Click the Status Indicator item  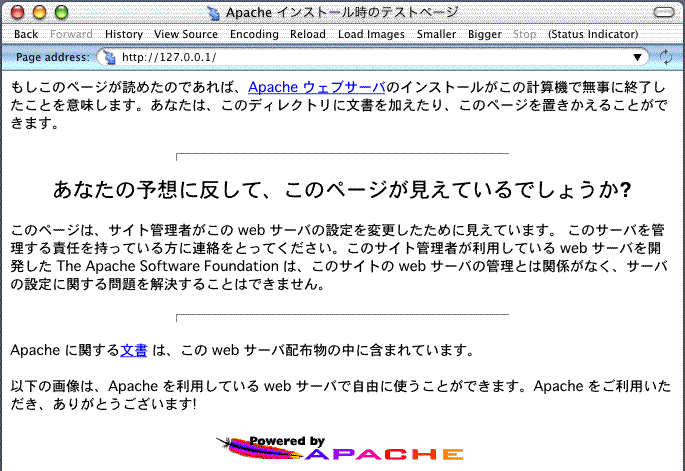[x=593, y=34]
